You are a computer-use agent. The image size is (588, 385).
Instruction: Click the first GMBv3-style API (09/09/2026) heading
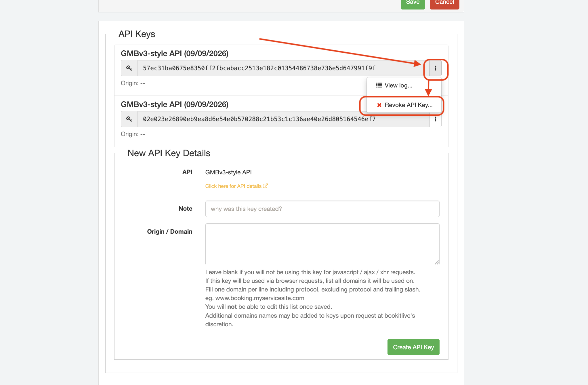pos(174,54)
